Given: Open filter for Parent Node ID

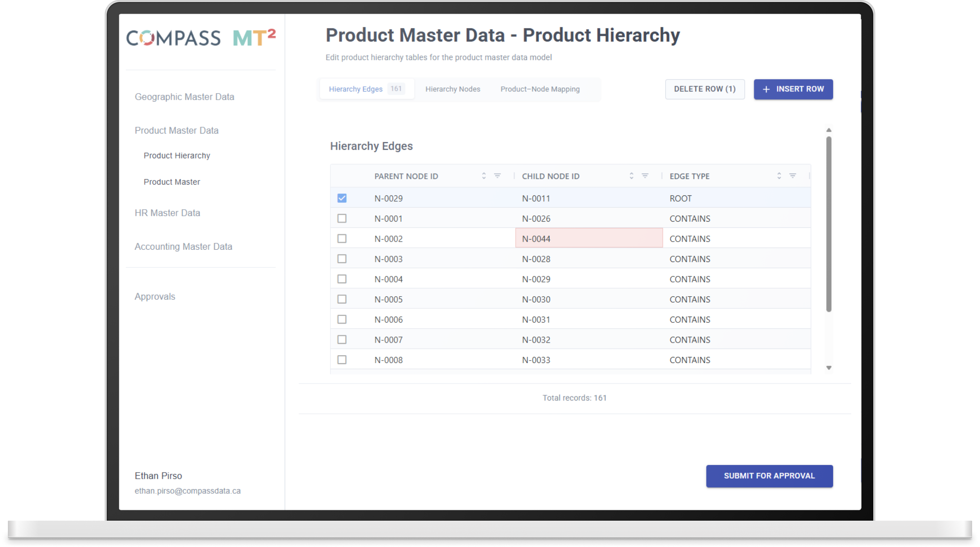Looking at the screenshot, I should tap(497, 176).
